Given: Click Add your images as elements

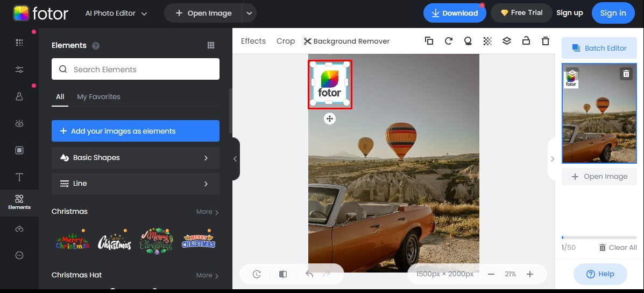Looking at the screenshot, I should coord(136,131).
